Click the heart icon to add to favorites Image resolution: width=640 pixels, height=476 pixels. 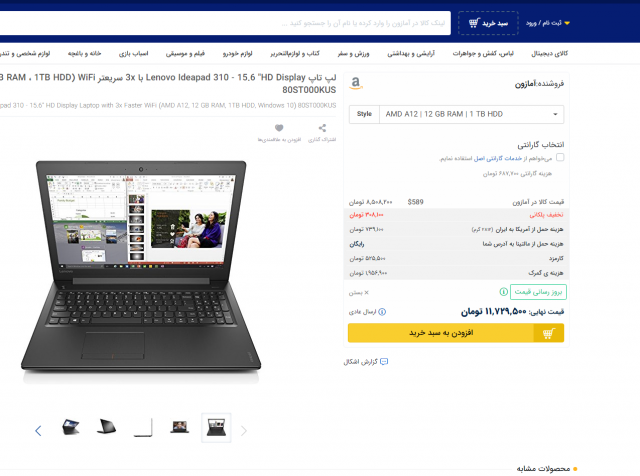(x=279, y=128)
